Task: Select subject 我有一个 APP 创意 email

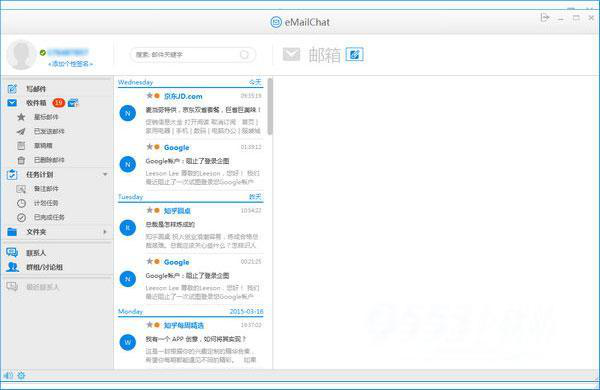Action: (x=196, y=339)
